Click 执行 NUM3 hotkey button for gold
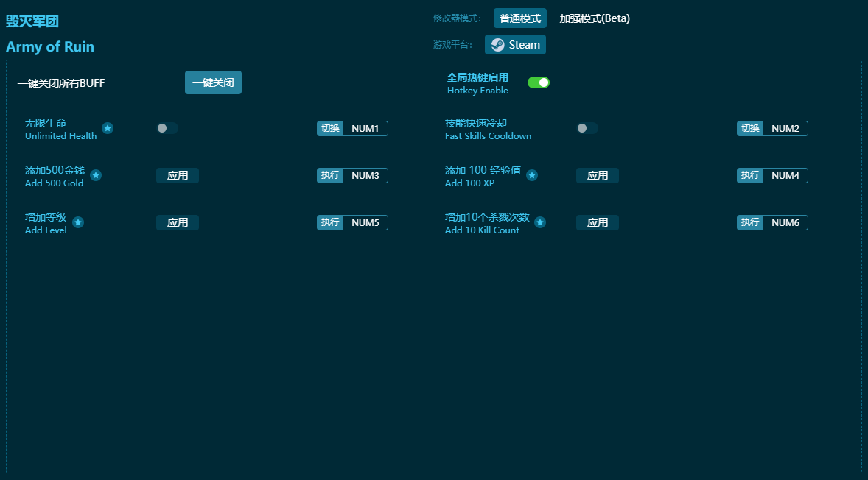Screen dimensions: 868x480 tap(352, 175)
